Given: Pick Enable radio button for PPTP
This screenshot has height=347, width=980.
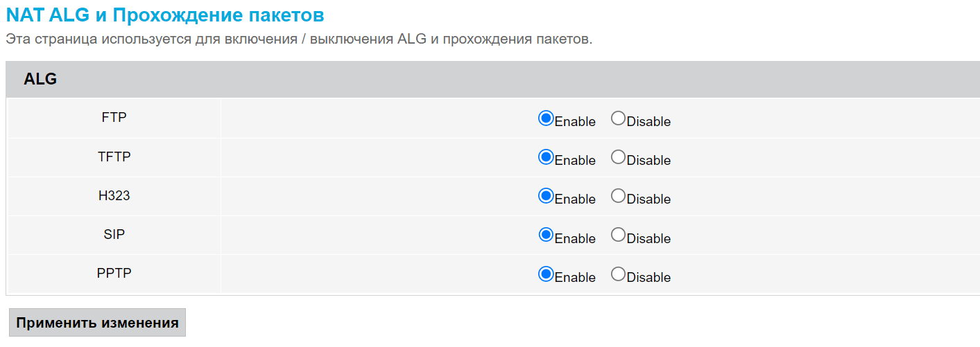Looking at the screenshot, I should coord(546,274).
